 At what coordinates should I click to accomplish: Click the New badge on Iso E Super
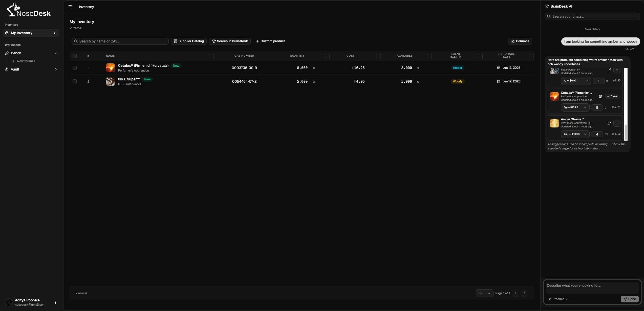tap(147, 79)
